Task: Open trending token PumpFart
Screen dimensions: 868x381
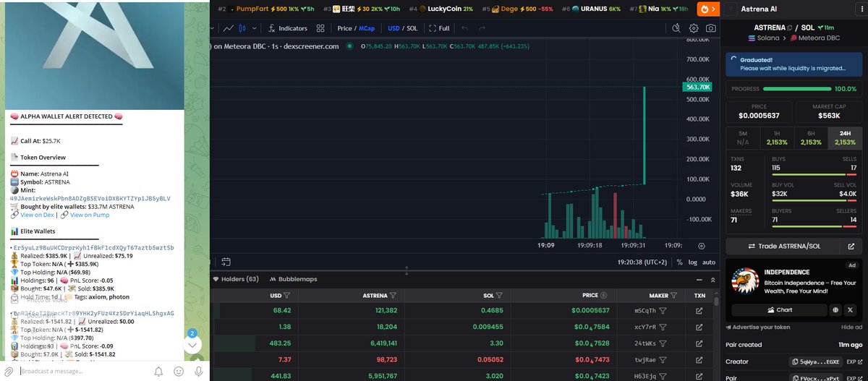Action: pyautogui.click(x=265, y=9)
